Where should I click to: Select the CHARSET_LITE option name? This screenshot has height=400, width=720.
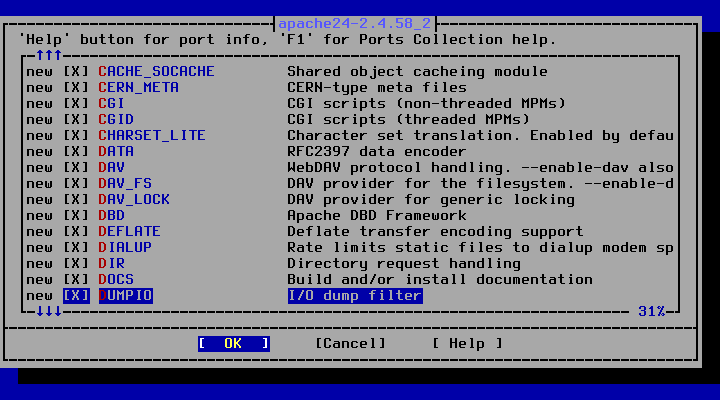coord(152,135)
